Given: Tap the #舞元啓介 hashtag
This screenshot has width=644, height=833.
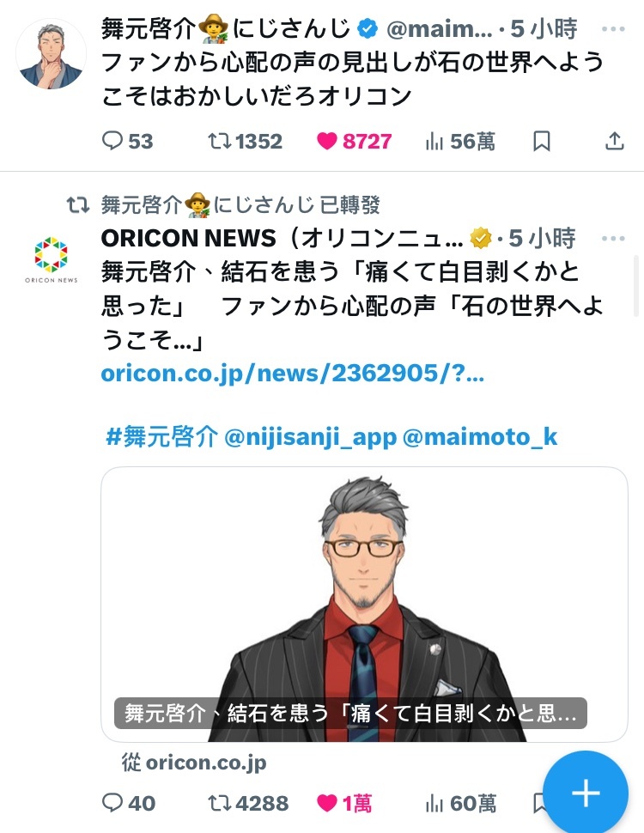Looking at the screenshot, I should tap(162, 437).
